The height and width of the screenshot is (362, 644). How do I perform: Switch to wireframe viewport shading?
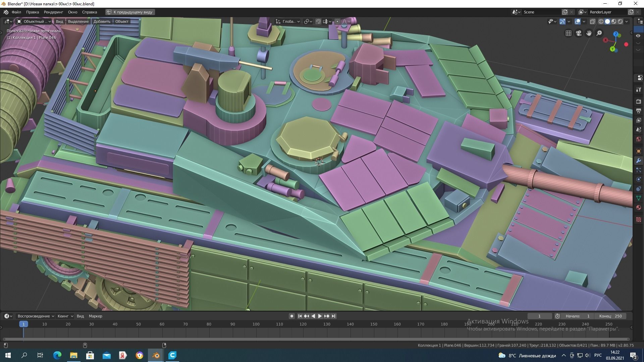pos(601,21)
